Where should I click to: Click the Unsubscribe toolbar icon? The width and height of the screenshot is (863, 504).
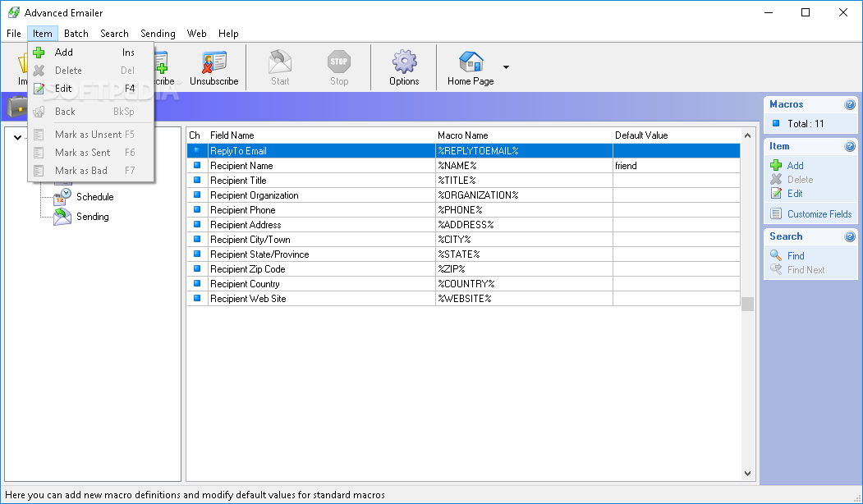(x=214, y=62)
